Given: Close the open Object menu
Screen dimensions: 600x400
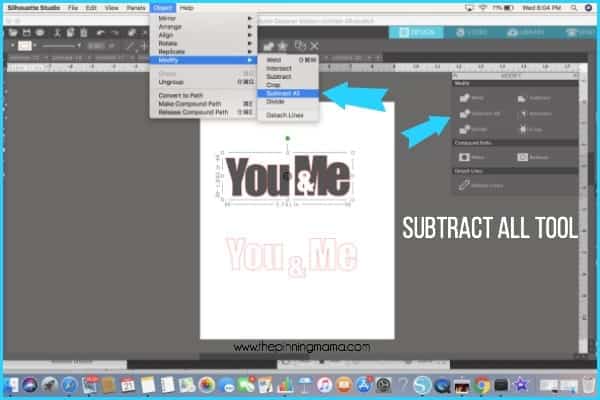Looking at the screenshot, I should tap(163, 8).
